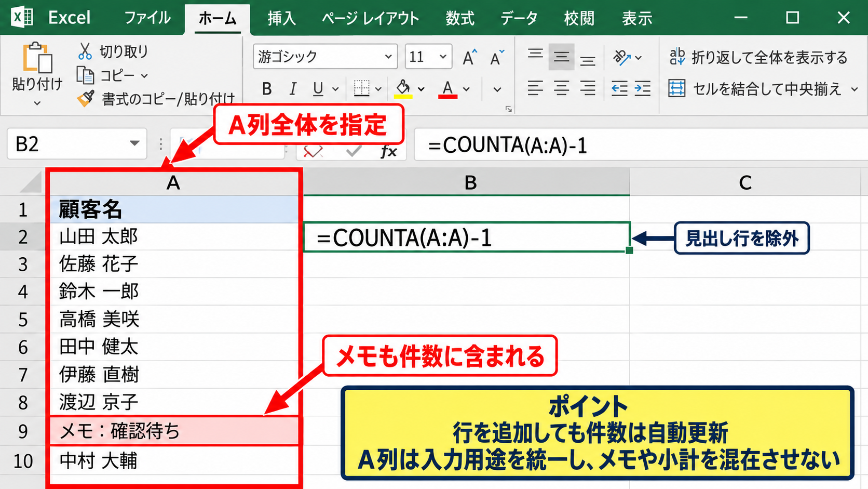
Task: Expand orientation dropdown arrow
Action: point(638,58)
